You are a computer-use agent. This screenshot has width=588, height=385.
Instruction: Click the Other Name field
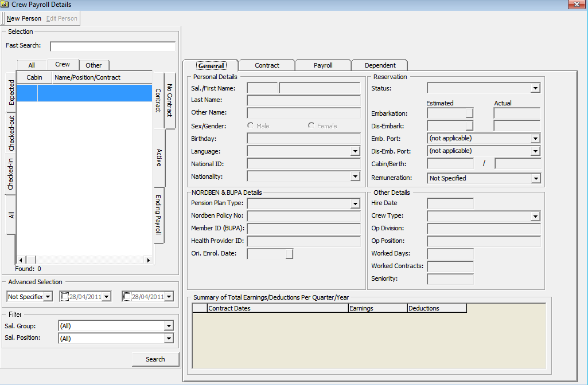tap(303, 113)
